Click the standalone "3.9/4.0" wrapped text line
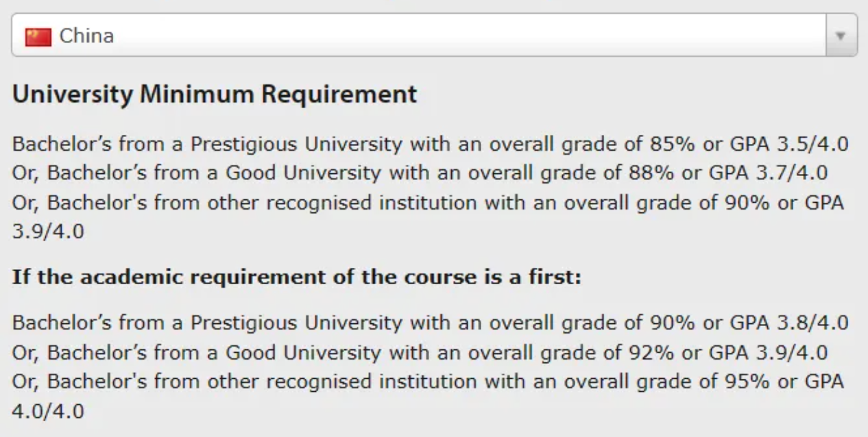Image resolution: width=868 pixels, height=437 pixels. pos(48,232)
